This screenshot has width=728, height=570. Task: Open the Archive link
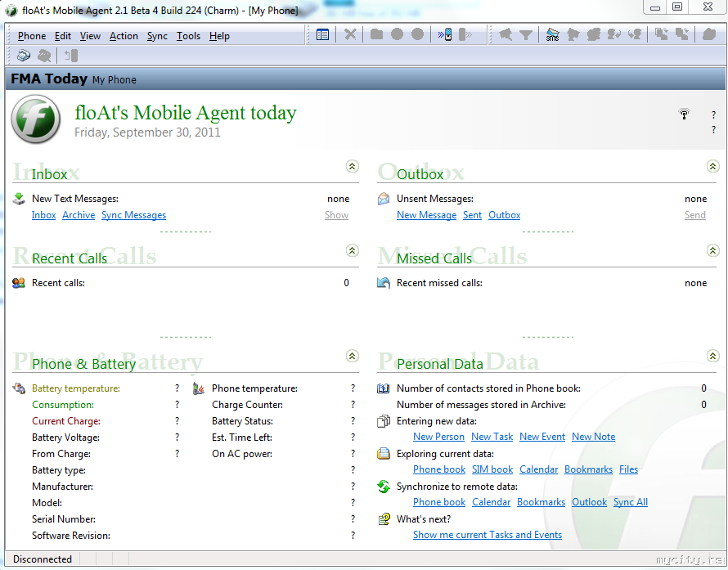pos(79,215)
